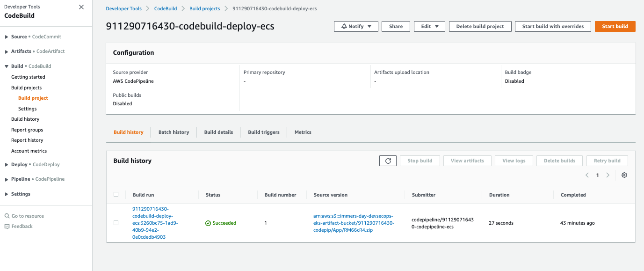644x271 pixels.
Task: Open Account metrics in sidebar
Action: tap(29, 151)
